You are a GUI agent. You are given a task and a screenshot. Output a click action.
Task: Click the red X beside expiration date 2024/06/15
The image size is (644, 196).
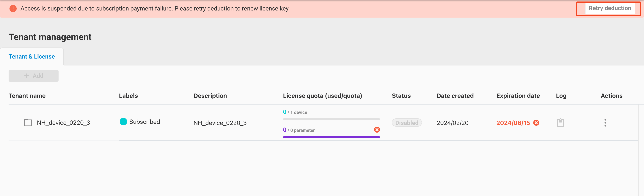tap(536, 122)
